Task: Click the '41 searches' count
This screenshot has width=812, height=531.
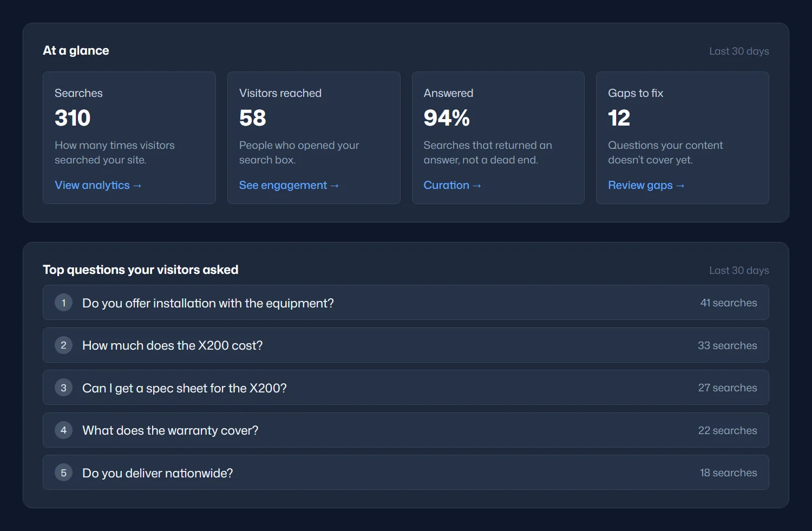Action: (x=729, y=303)
